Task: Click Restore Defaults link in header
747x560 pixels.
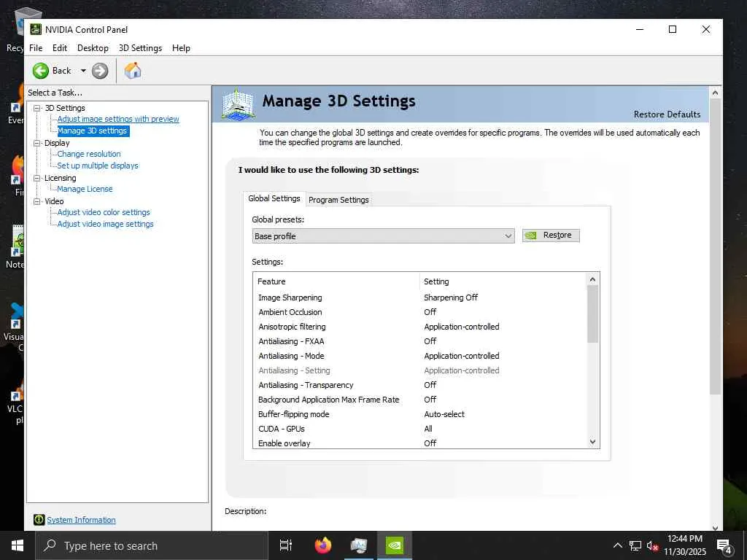Action: (x=667, y=114)
